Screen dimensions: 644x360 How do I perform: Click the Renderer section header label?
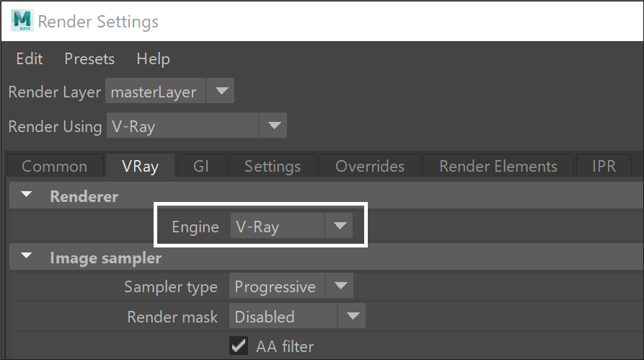84,196
